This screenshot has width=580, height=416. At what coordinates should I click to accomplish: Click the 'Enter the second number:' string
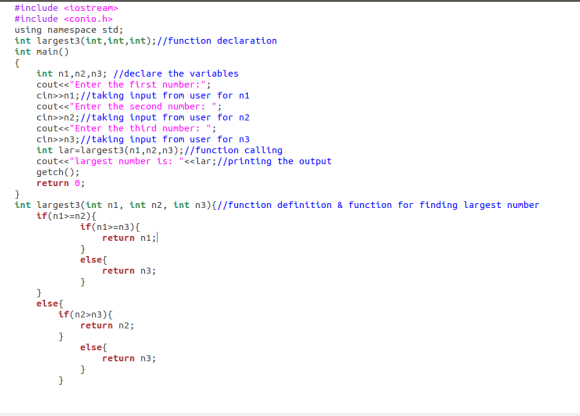[143, 106]
